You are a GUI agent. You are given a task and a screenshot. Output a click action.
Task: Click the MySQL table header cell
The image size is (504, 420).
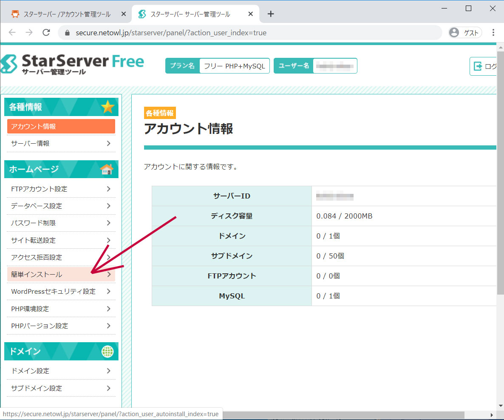[232, 296]
